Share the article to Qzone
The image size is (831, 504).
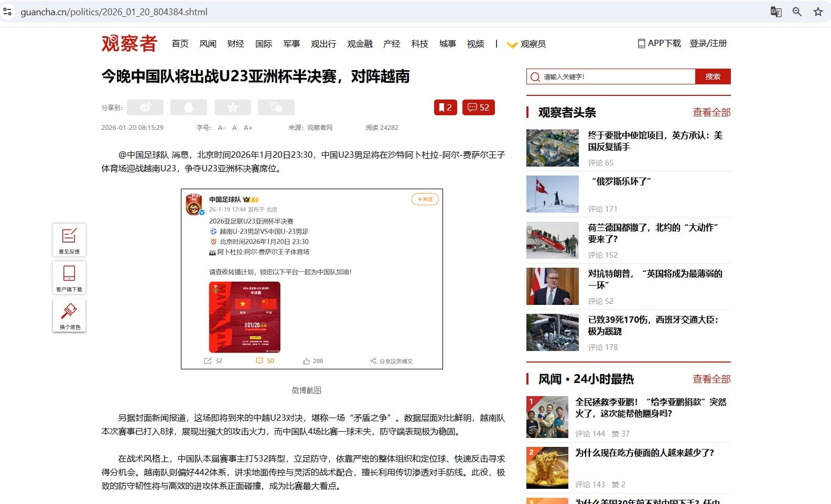click(x=233, y=107)
